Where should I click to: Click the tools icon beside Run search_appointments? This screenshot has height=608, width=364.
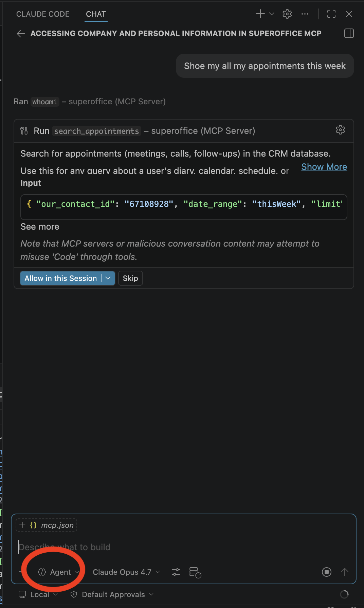point(24,131)
